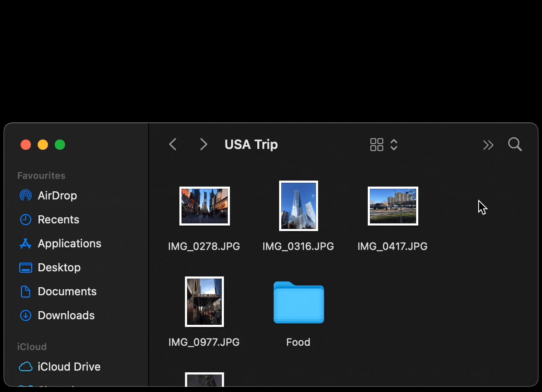Click the green full-screen window button
This screenshot has height=392, width=542.
[x=60, y=145]
